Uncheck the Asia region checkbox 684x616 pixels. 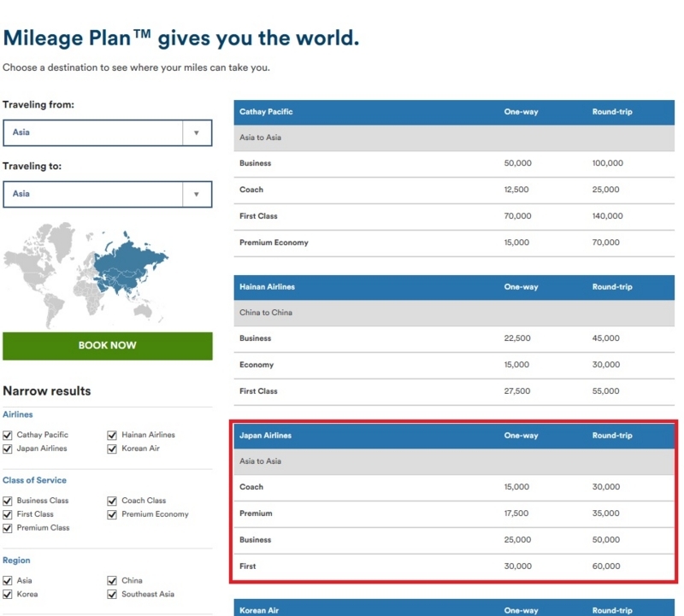click(8, 581)
